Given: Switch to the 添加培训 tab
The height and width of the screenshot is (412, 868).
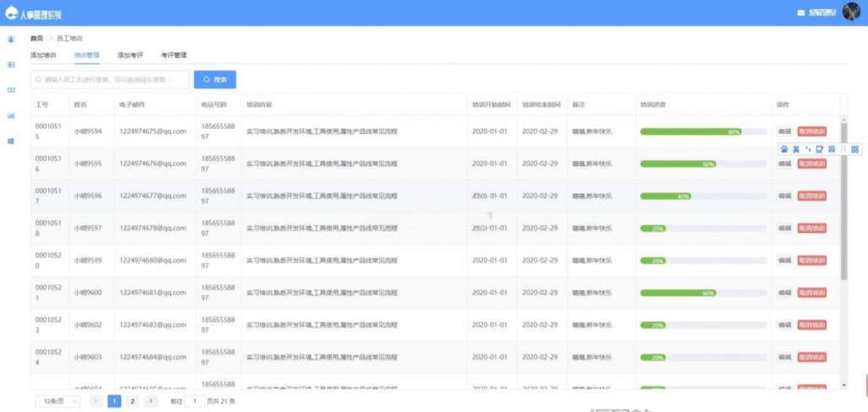Looking at the screenshot, I should tap(43, 55).
